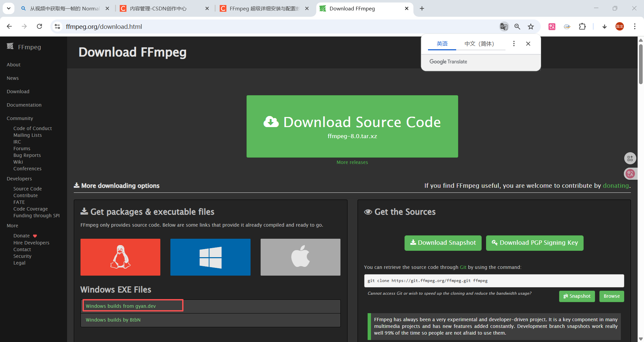Open the Documentation sidebar link

[x=24, y=105]
